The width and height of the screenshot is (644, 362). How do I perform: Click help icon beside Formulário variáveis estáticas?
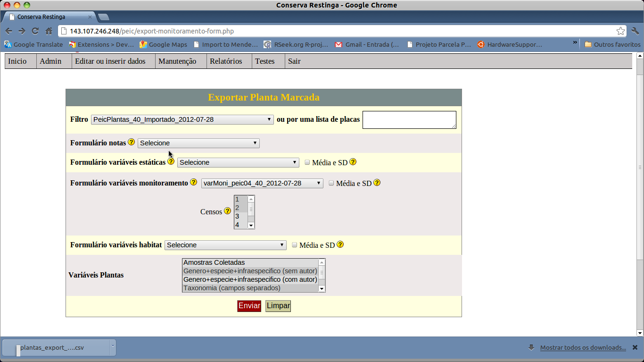[171, 161]
